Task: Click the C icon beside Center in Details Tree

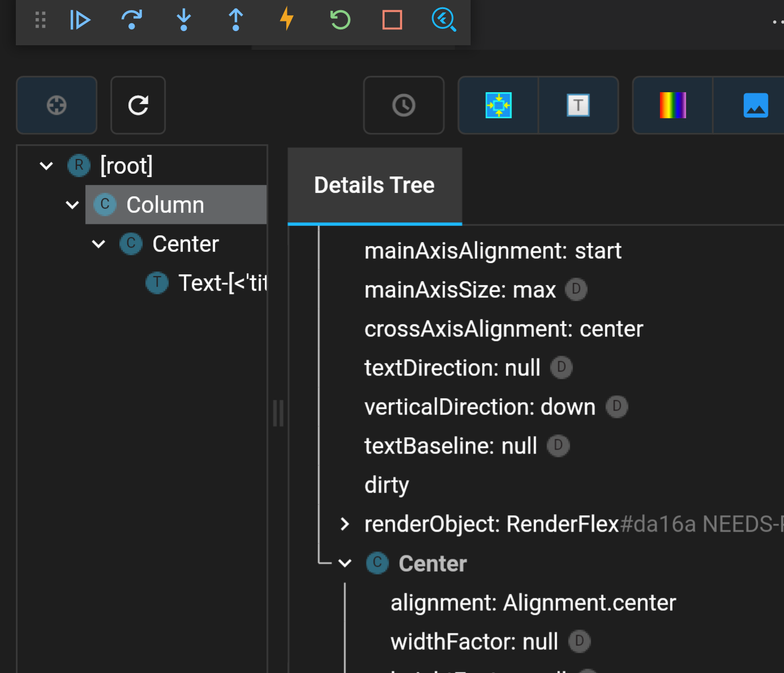Action: coord(377,563)
